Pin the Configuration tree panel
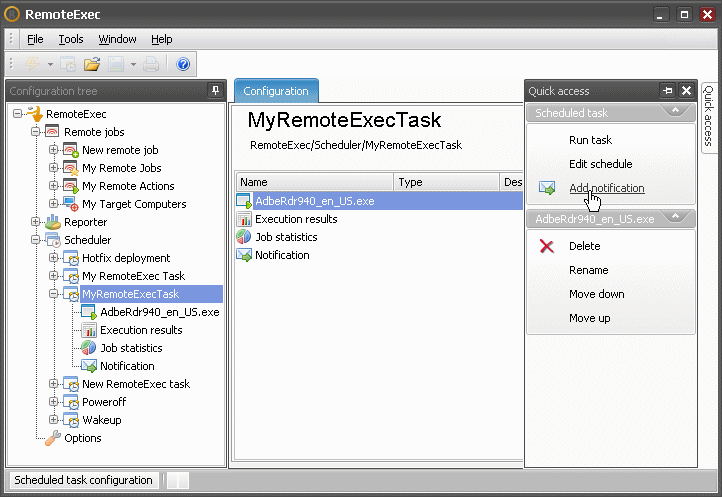Viewport: 722px width, 497px height. [215, 90]
